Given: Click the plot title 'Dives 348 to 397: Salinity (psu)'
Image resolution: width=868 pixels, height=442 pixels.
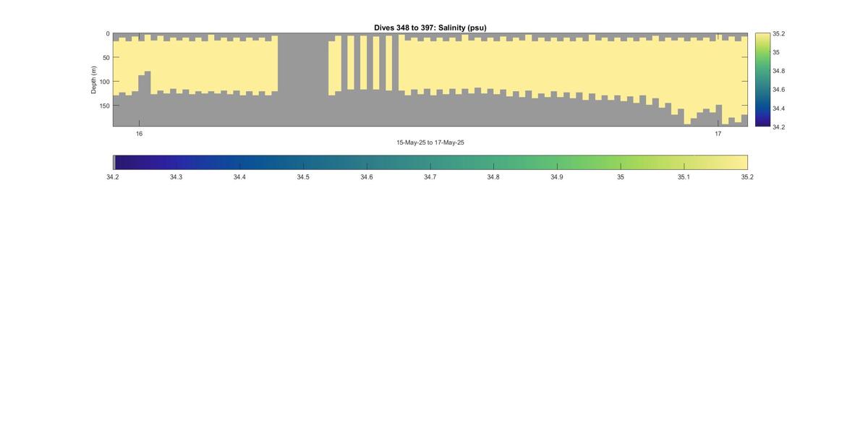Looking at the screenshot, I should (x=430, y=27).
